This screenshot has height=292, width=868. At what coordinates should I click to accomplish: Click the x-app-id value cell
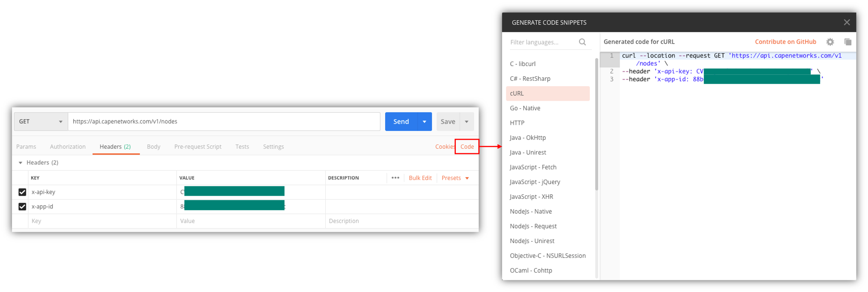coord(251,206)
